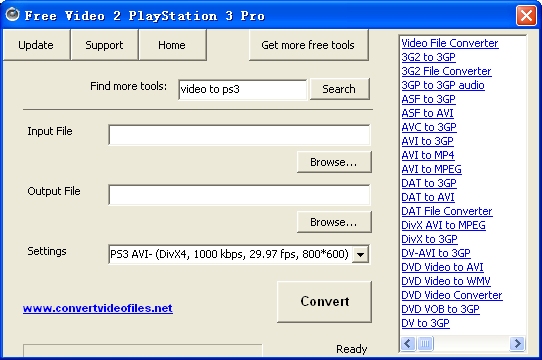Image resolution: width=542 pixels, height=360 pixels.
Task: Open the DV to 3GP link
Action: point(426,323)
